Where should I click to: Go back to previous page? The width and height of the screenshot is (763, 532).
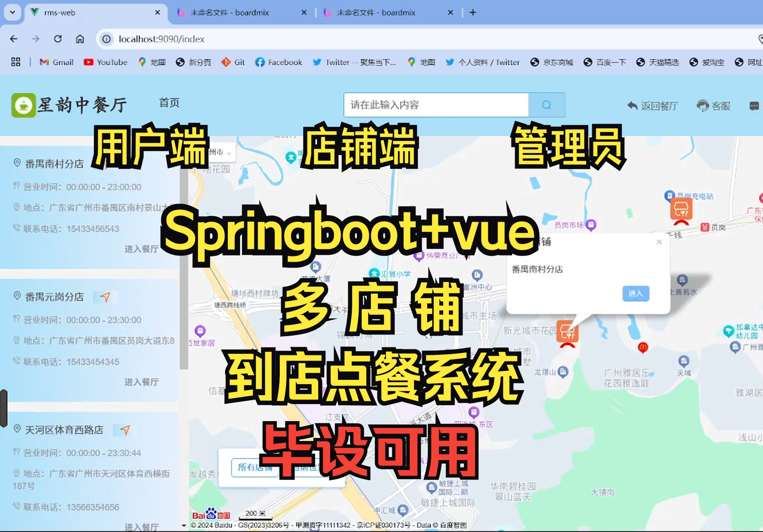(x=14, y=39)
